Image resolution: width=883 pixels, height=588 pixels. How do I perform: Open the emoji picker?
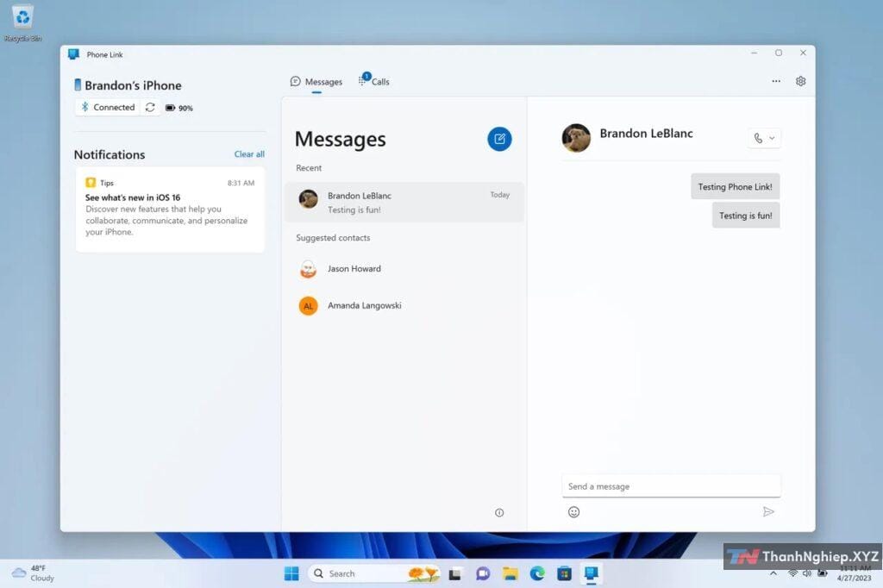573,512
